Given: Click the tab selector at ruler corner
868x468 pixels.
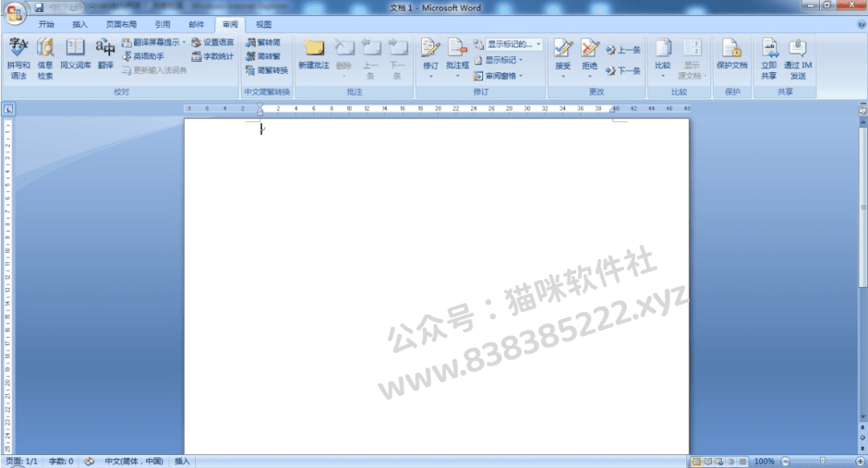Looking at the screenshot, I should (x=8, y=109).
